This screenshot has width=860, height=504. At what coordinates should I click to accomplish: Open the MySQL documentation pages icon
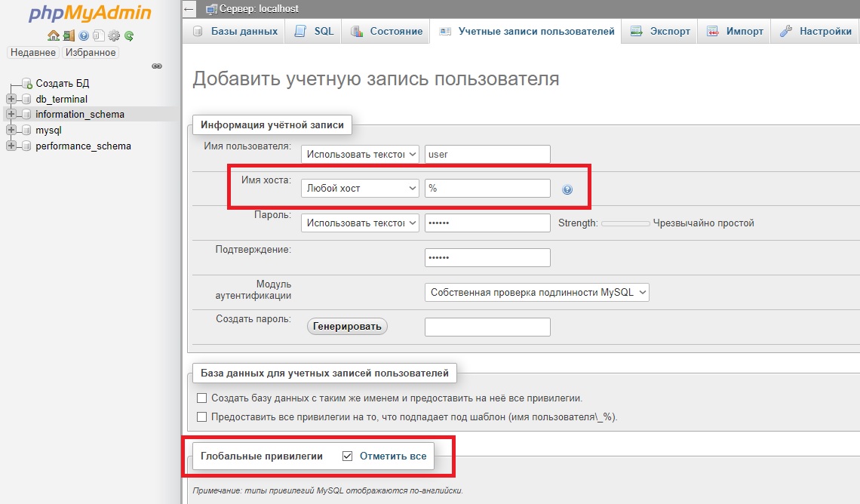(x=98, y=35)
